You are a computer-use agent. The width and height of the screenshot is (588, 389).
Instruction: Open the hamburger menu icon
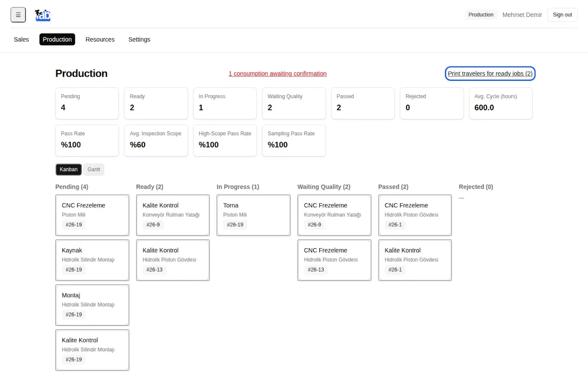point(18,15)
